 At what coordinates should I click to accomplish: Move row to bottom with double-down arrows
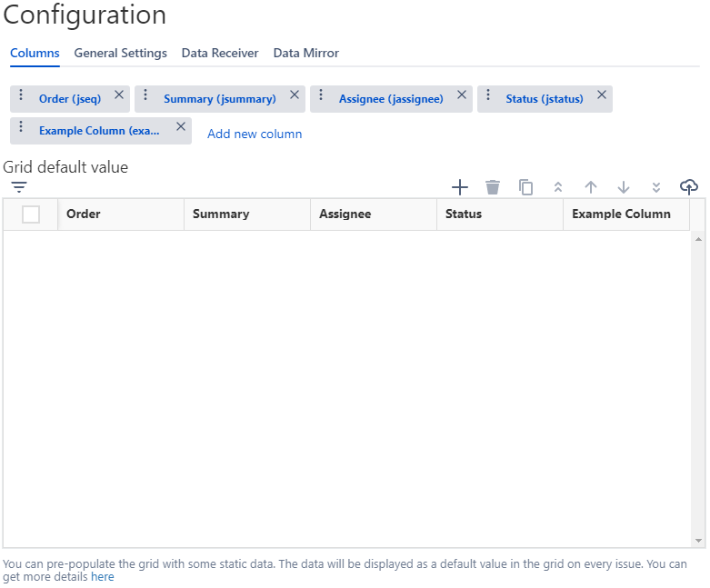coord(656,187)
